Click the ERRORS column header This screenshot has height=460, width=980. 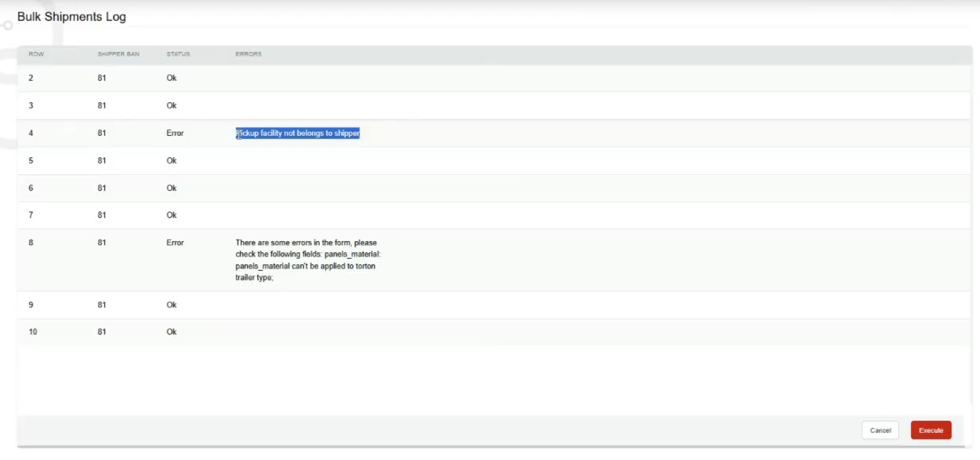pos(248,54)
